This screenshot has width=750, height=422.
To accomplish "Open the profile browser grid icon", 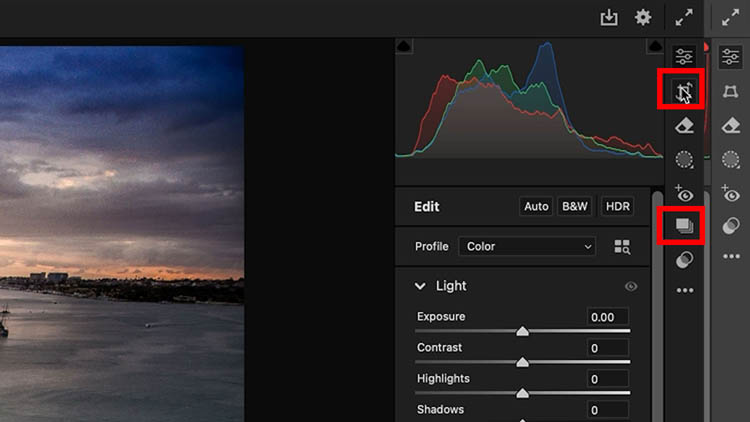I will pos(622,246).
